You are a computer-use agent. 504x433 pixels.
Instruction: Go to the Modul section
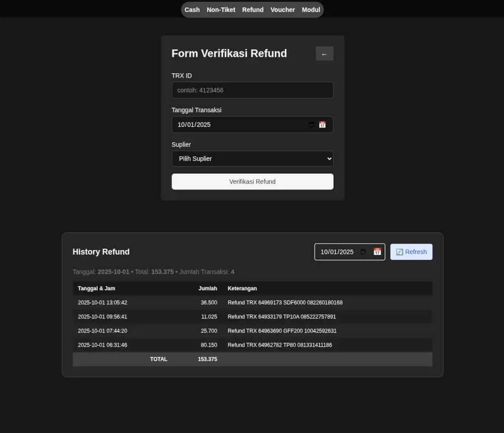click(x=310, y=10)
